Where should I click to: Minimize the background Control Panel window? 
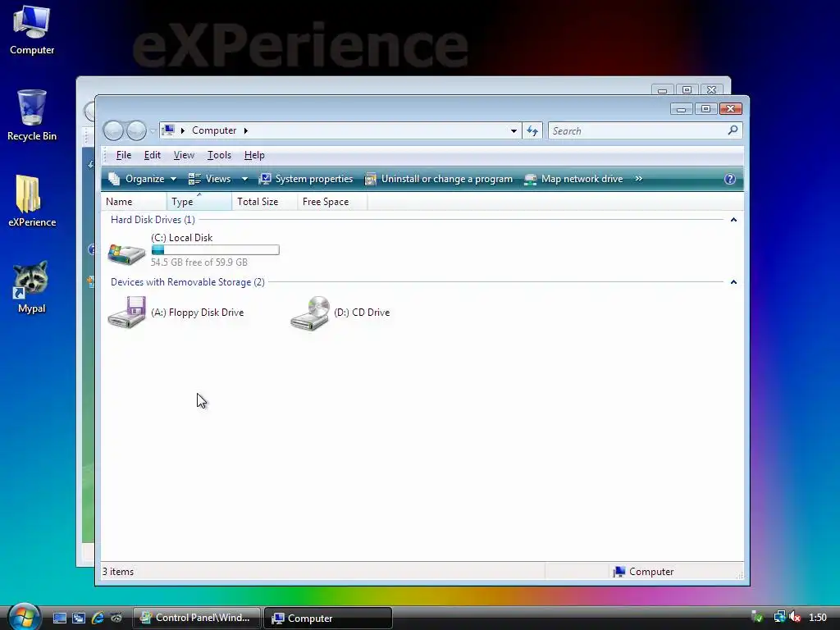662,89
